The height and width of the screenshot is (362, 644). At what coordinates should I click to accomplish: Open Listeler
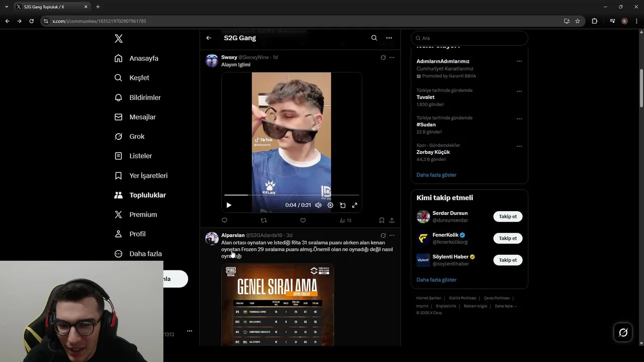pyautogui.click(x=133, y=156)
